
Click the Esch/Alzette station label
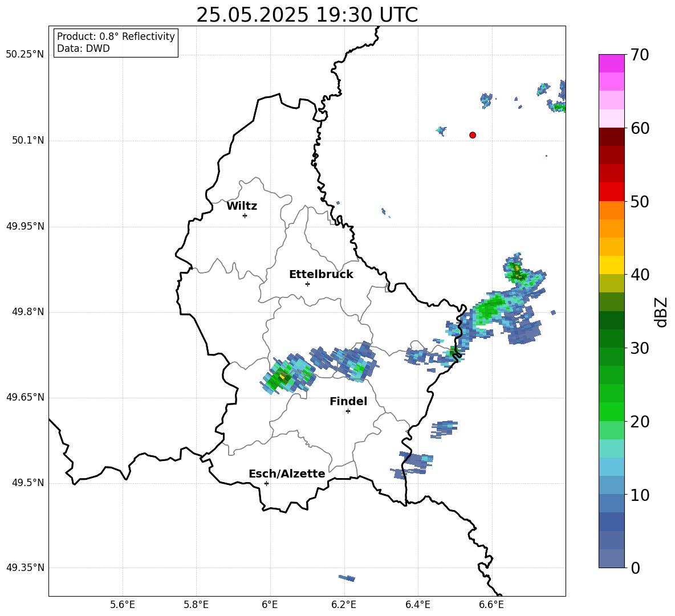click(x=287, y=474)
